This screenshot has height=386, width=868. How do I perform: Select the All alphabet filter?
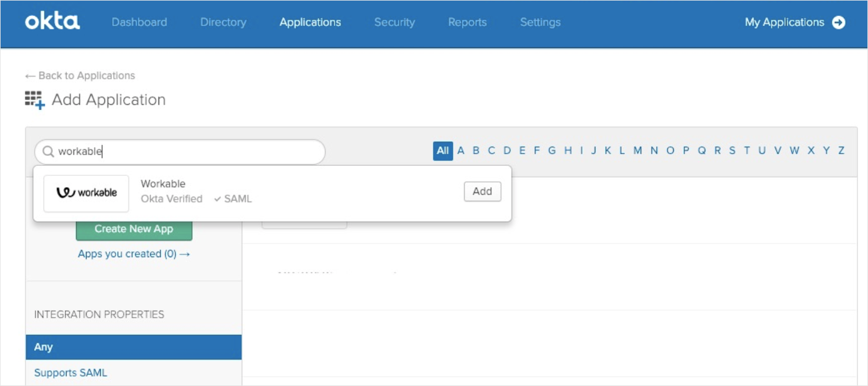pos(443,151)
